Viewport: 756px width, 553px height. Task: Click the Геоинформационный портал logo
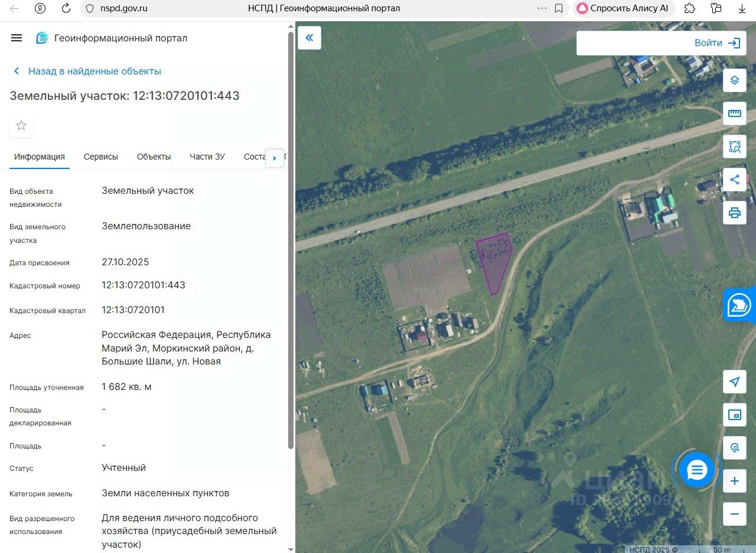point(112,38)
